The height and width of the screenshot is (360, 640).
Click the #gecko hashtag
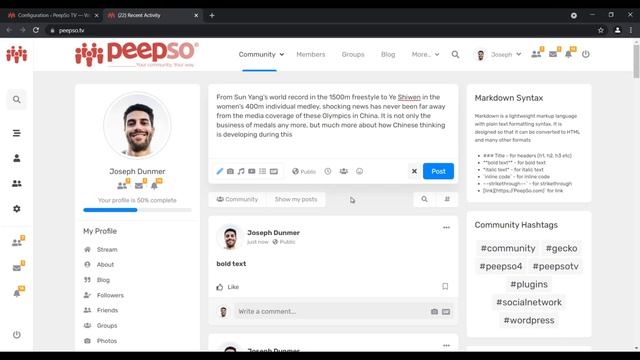561,248
